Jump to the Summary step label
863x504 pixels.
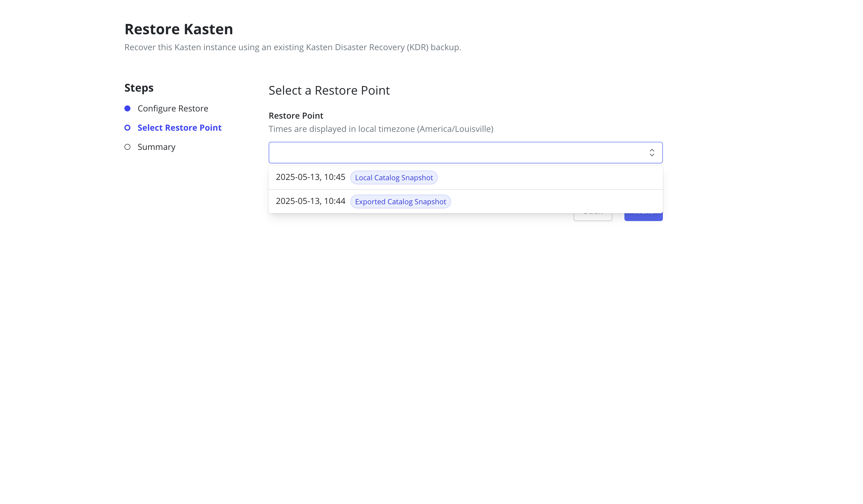(x=157, y=147)
